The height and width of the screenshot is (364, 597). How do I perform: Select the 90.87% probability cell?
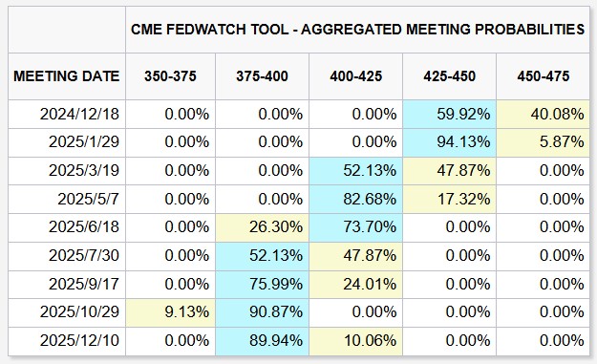pyautogui.click(x=262, y=312)
